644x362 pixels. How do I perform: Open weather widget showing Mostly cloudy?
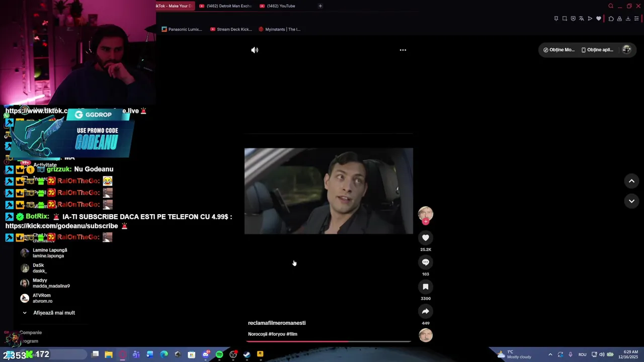click(x=514, y=354)
